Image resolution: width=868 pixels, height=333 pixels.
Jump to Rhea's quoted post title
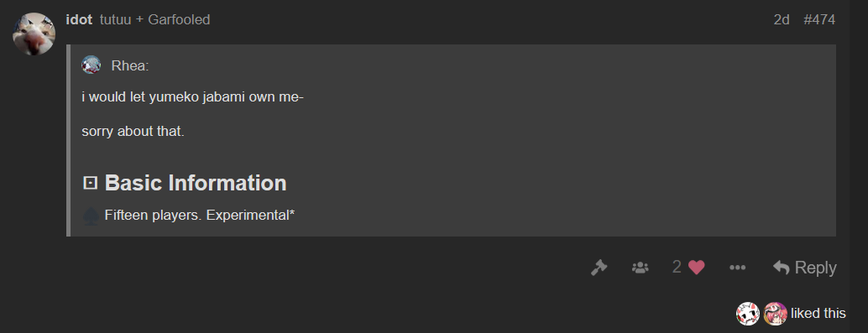pos(130,65)
